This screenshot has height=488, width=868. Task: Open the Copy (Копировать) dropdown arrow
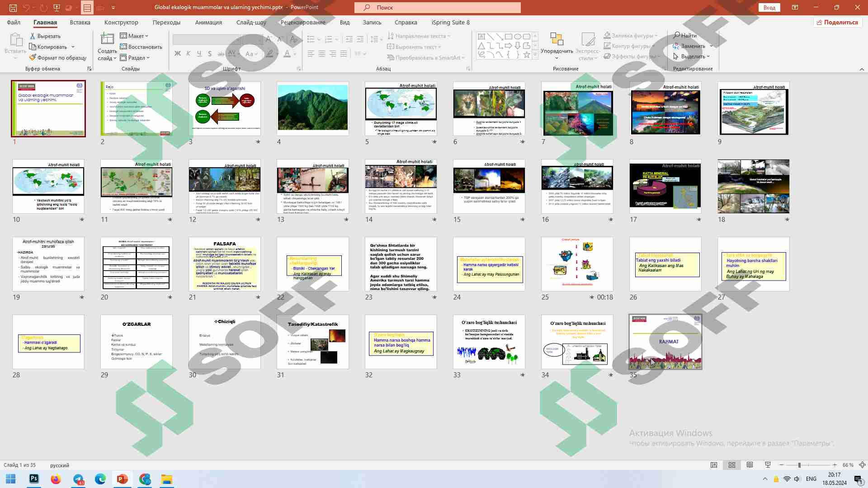[73, 47]
